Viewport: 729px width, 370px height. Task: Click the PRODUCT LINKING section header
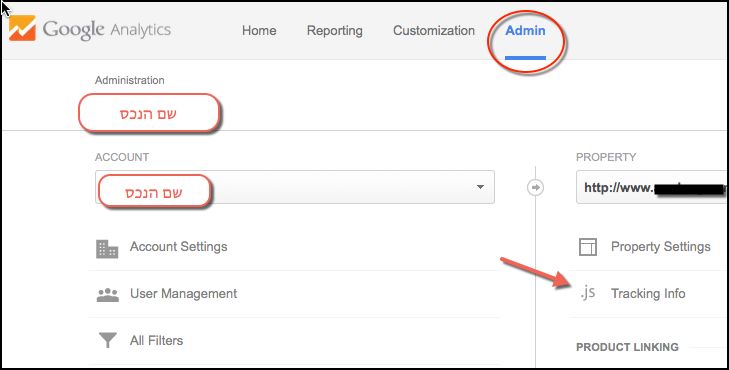[x=627, y=347]
